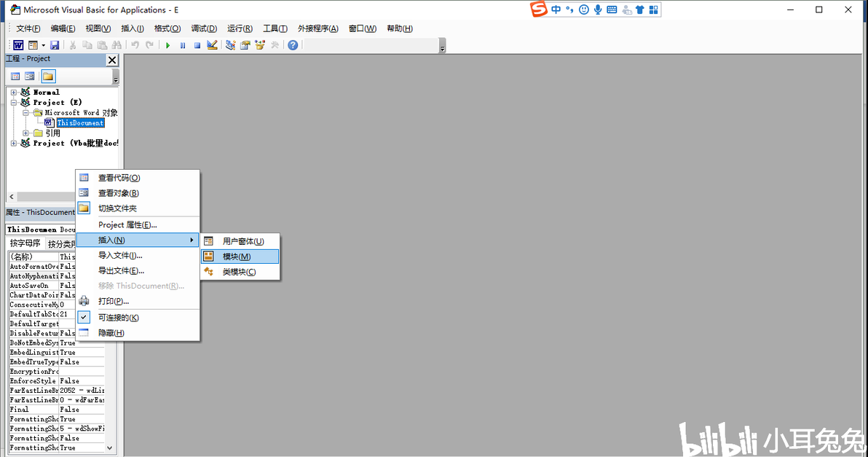Toggle Sogou Chinese/English 中 mode button
Image resolution: width=868 pixels, height=457 pixels.
point(556,10)
